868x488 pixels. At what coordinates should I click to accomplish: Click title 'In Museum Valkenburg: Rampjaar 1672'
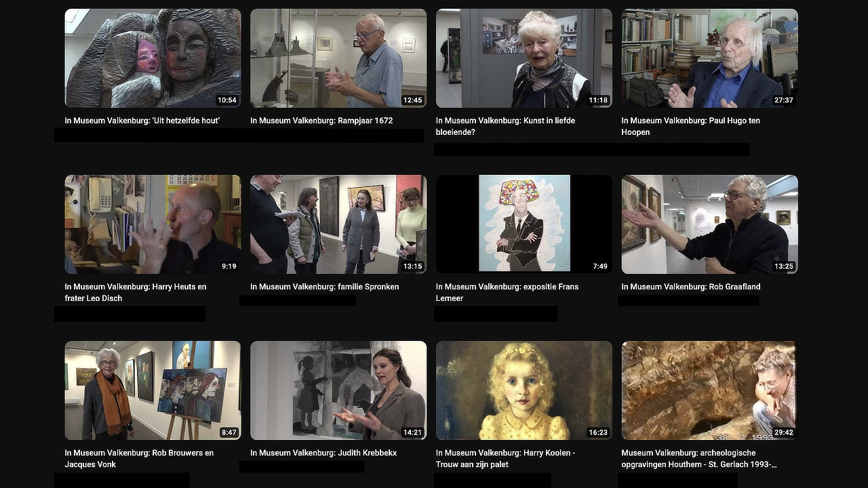pyautogui.click(x=321, y=121)
